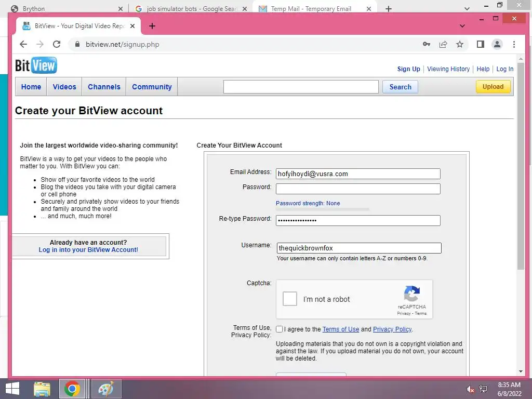This screenshot has width=532, height=399.
Task: Open File Explorer from taskbar
Action: tap(42, 389)
